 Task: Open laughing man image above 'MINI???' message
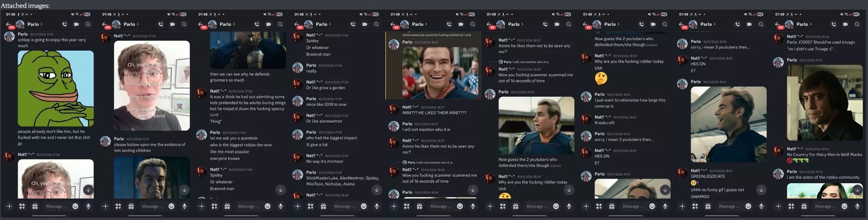(x=440, y=72)
